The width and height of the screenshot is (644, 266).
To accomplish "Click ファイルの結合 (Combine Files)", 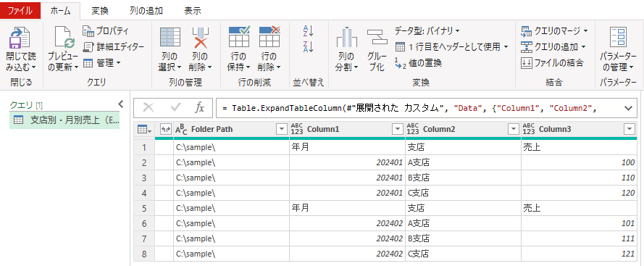I will 552,63.
